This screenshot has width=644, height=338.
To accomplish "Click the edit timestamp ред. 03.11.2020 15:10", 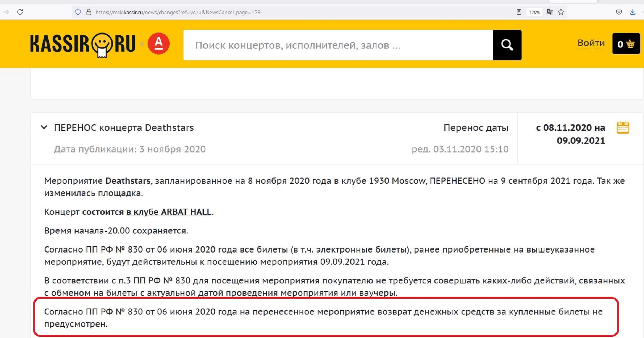I will tap(460, 149).
